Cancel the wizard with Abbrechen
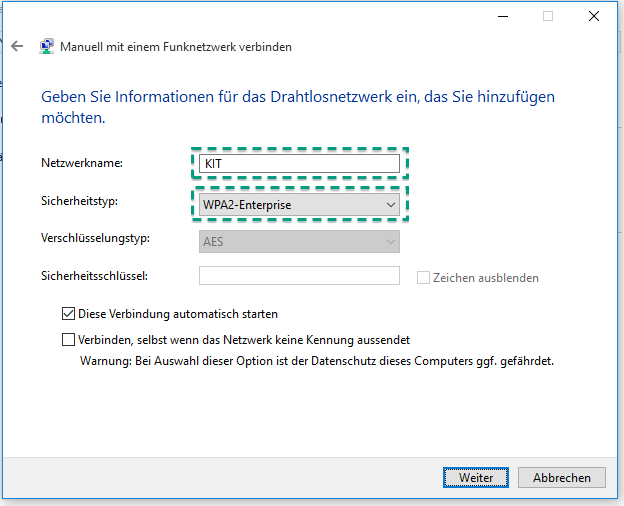This screenshot has height=506, width=624. point(561,478)
